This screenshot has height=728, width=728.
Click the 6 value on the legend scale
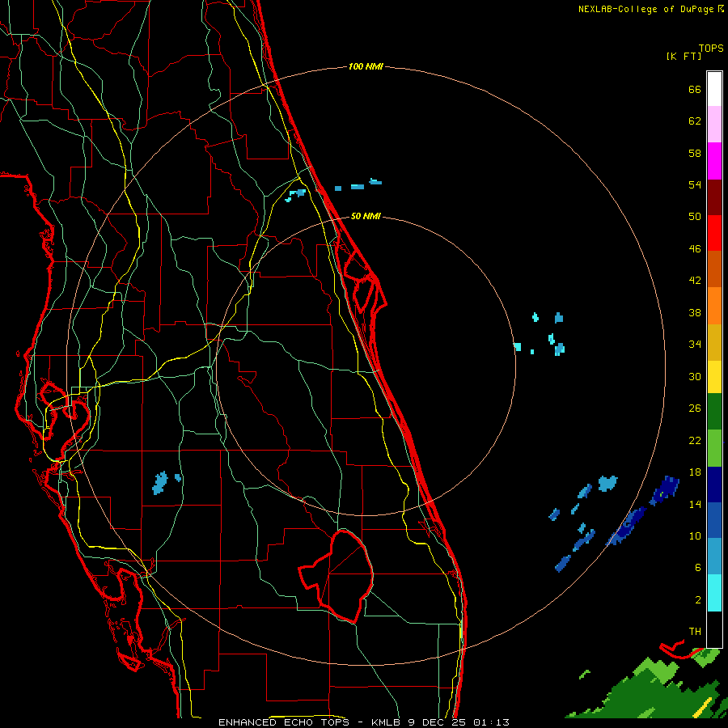(698, 568)
